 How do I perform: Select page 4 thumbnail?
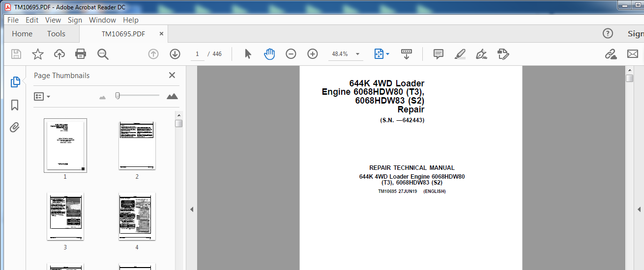(x=137, y=216)
